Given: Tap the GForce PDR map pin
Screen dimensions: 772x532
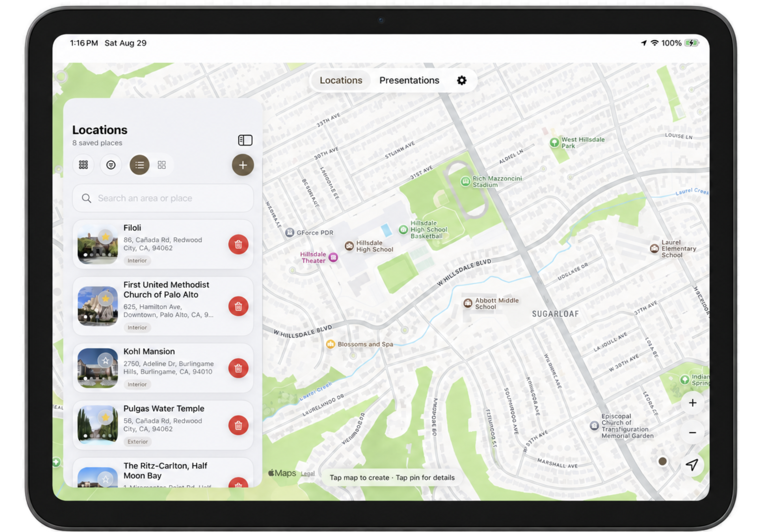Looking at the screenshot, I should pos(290,232).
